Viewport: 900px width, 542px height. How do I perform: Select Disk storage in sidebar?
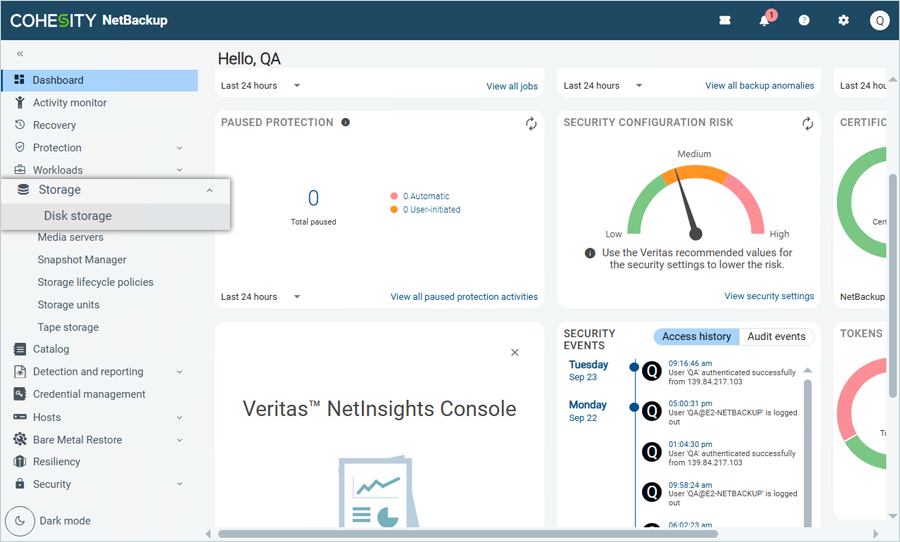click(x=77, y=216)
